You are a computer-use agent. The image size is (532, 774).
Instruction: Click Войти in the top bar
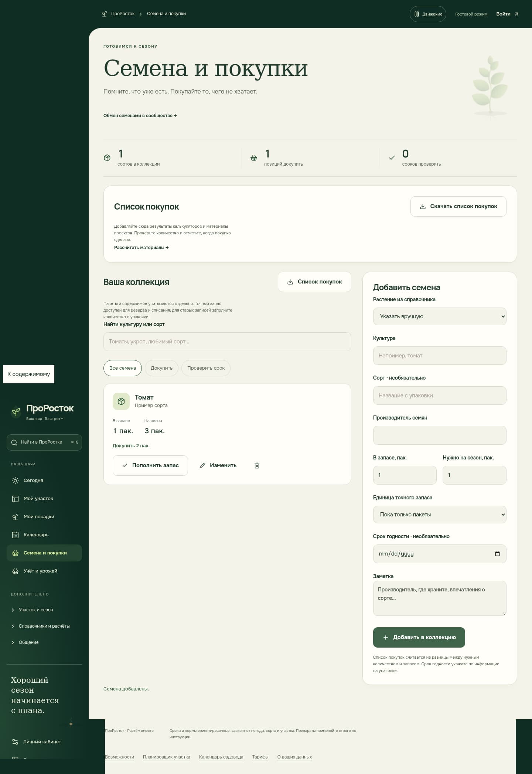coord(507,14)
